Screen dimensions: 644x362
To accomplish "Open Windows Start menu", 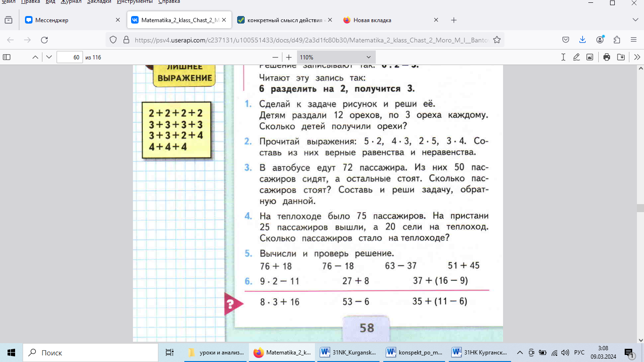I will tap(11, 352).
